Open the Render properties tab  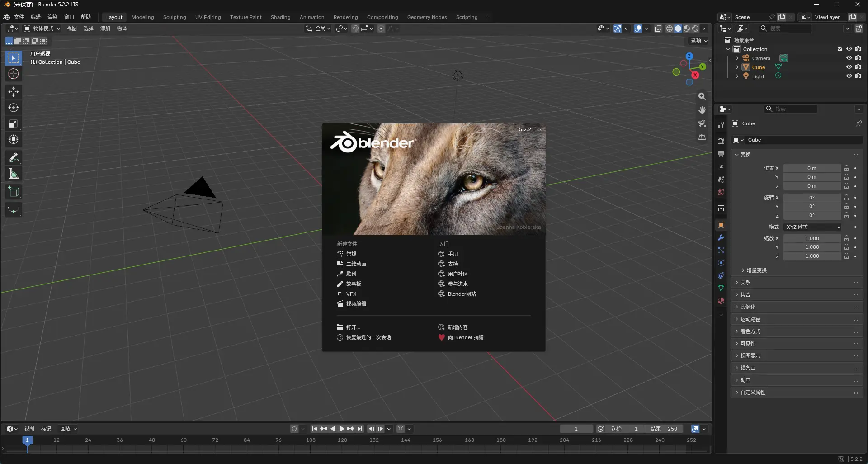point(721,142)
